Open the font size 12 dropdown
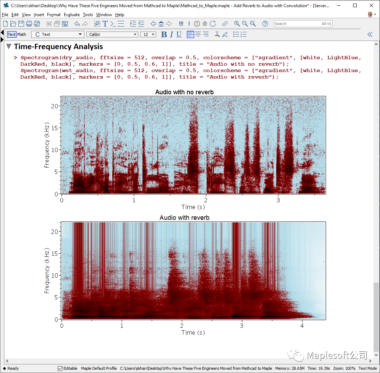The width and height of the screenshot is (380, 373). (x=148, y=34)
